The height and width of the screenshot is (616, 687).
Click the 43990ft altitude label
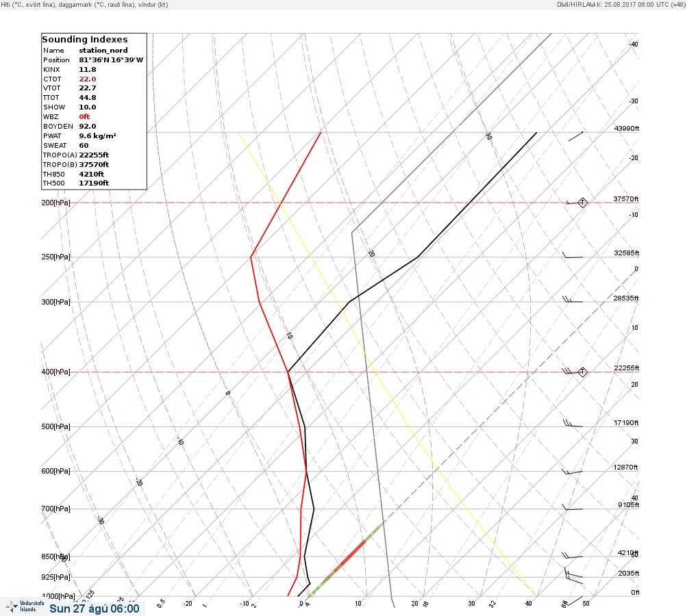[x=627, y=128]
